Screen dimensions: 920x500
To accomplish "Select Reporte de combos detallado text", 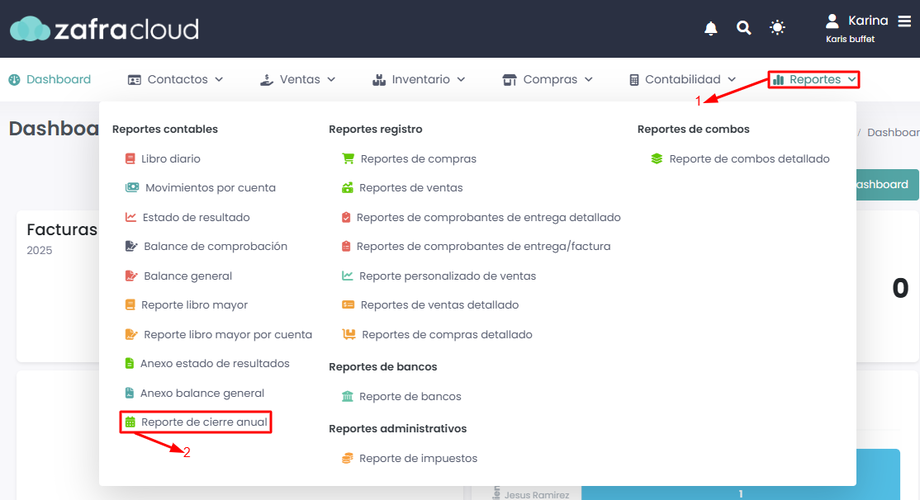I will pos(749,158).
